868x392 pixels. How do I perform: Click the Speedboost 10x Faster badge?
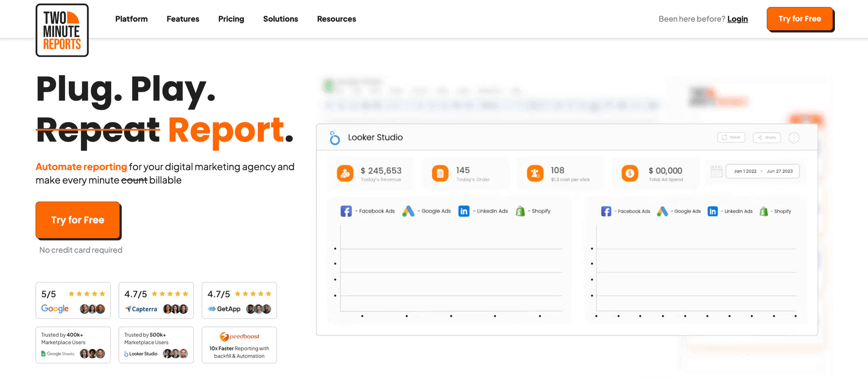(239, 345)
